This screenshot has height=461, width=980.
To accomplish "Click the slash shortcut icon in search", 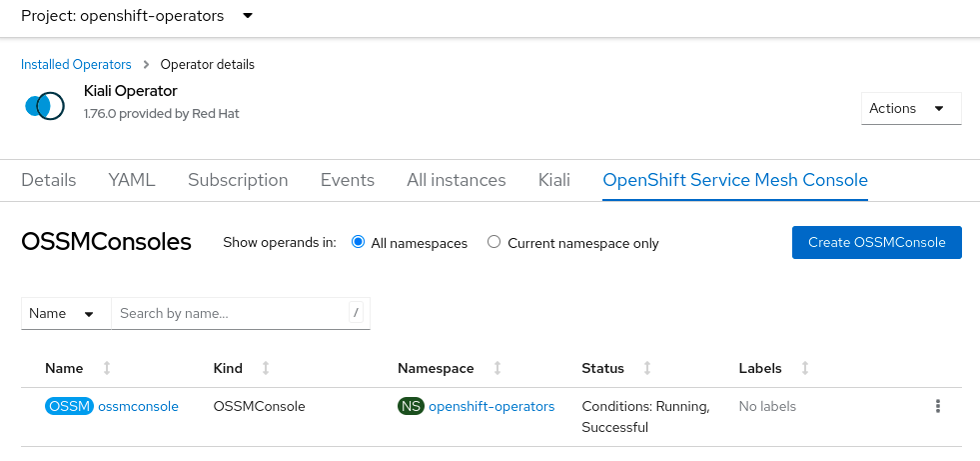I will 356,313.
